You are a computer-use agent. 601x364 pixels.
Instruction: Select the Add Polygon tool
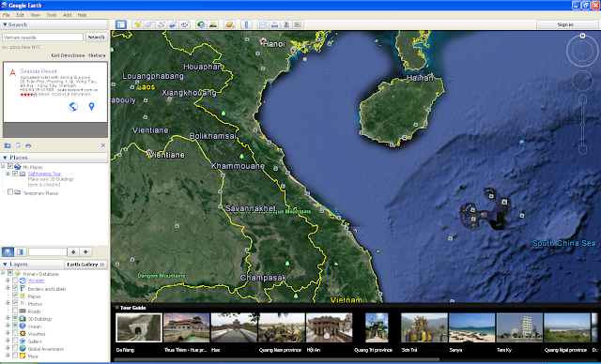point(149,24)
